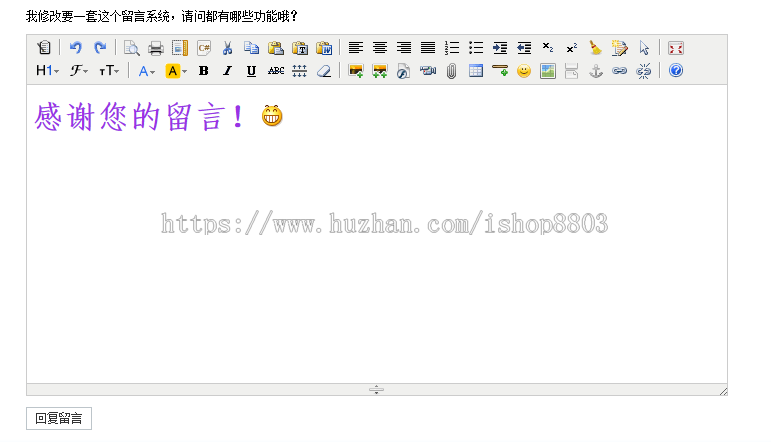
Task: Insert a Baidu map
Action: (548, 71)
